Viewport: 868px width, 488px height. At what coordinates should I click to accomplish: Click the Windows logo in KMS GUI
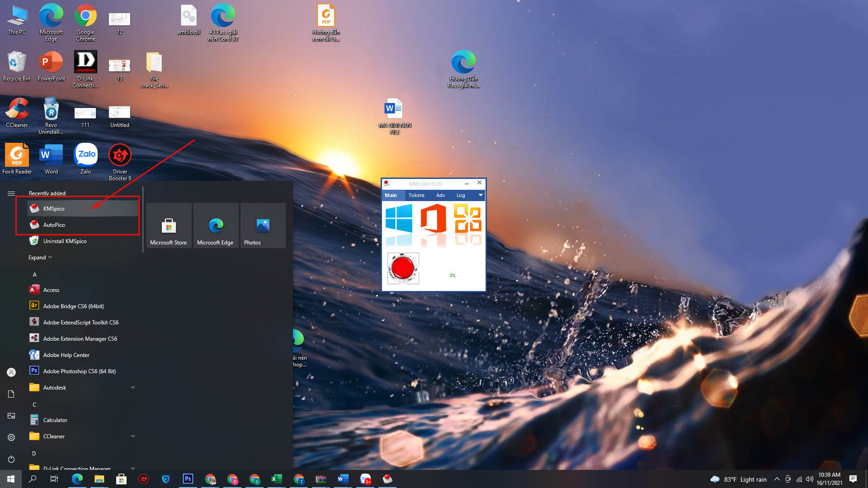399,218
